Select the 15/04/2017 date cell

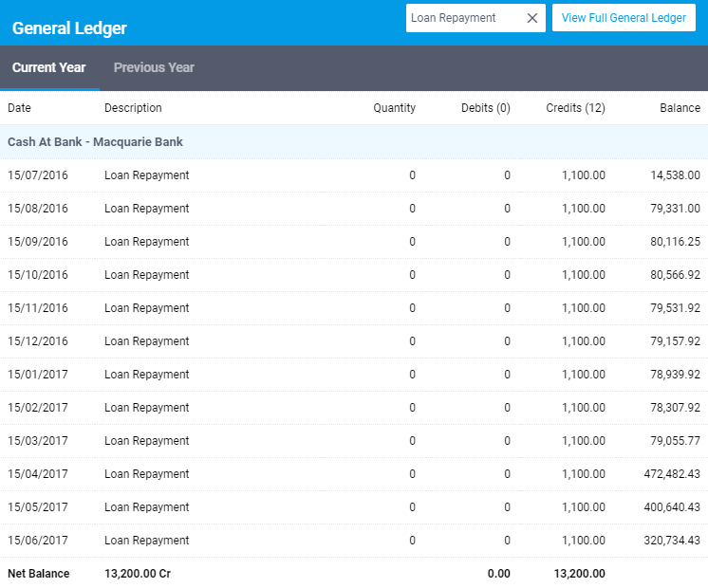pyautogui.click(x=38, y=474)
